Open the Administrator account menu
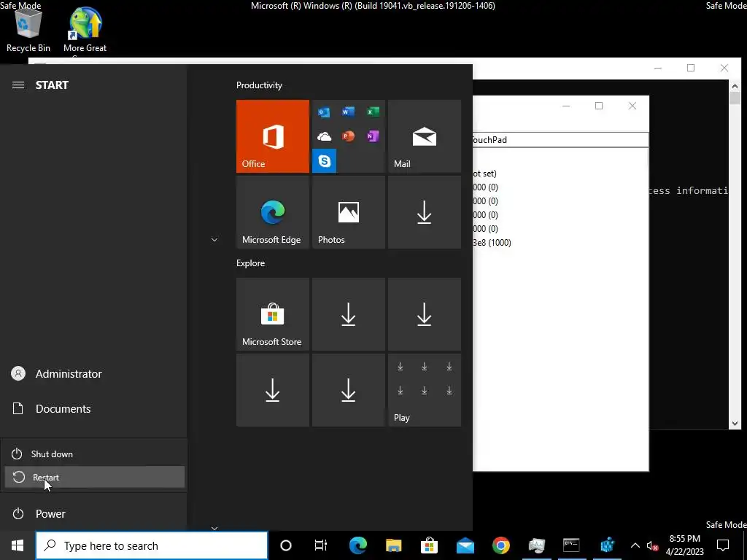This screenshot has height=560, width=747. click(93, 373)
